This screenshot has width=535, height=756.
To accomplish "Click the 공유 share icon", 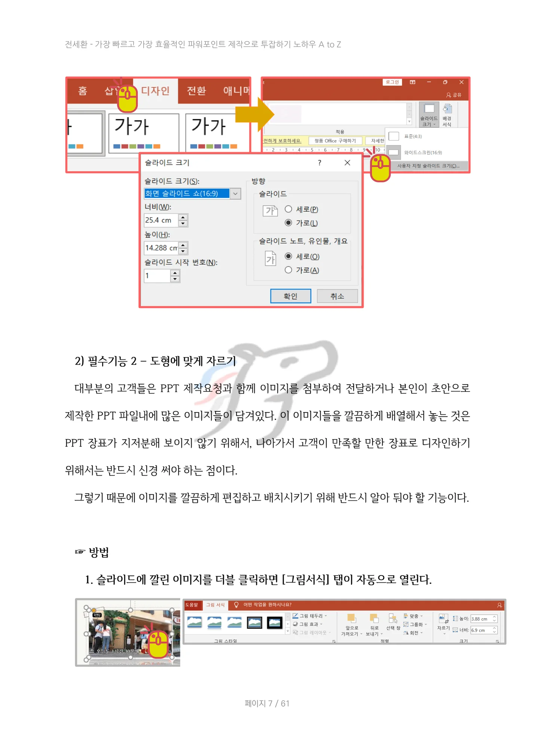I will tap(454, 95).
